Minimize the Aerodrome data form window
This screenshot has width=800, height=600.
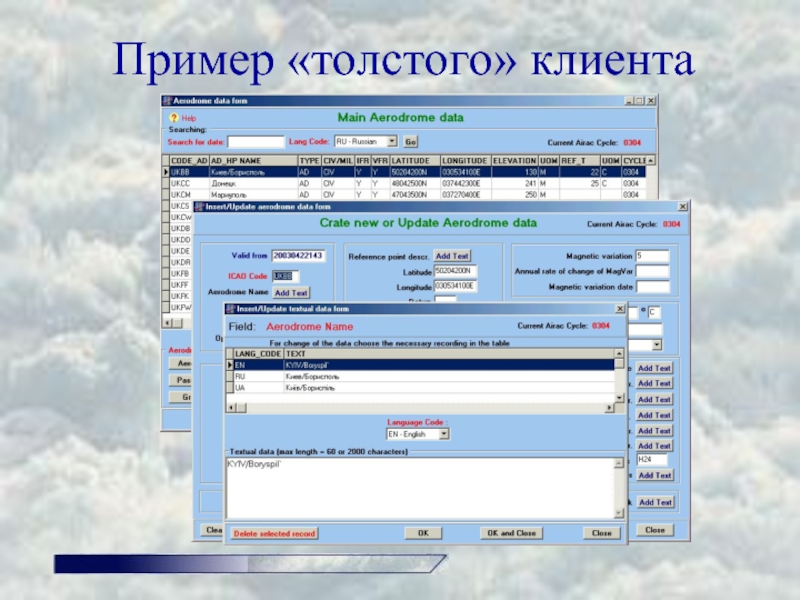[x=629, y=101]
